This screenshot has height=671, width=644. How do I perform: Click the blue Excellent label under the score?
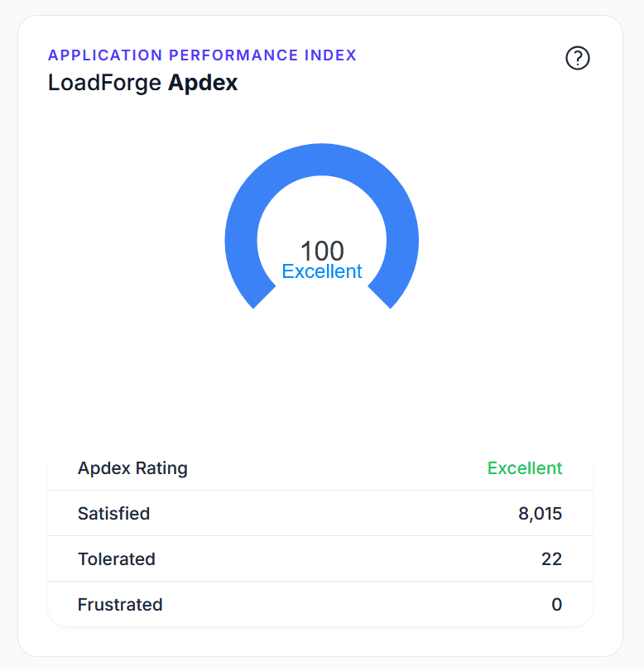322,271
